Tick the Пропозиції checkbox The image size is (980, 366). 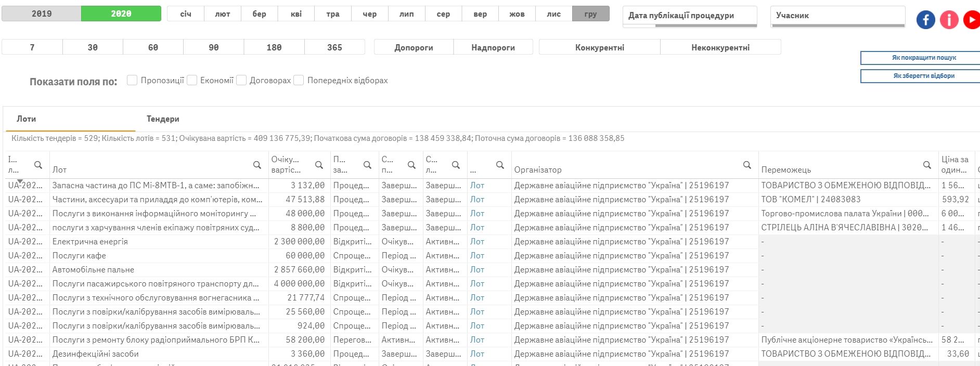tap(132, 80)
